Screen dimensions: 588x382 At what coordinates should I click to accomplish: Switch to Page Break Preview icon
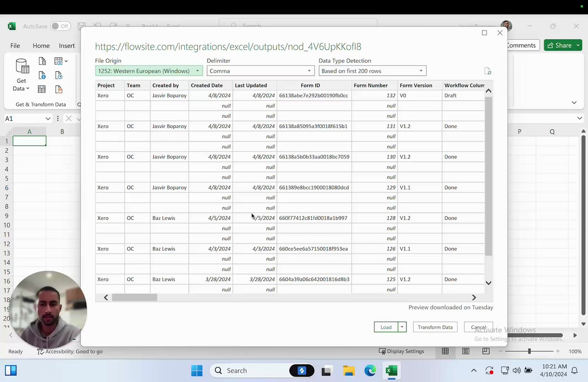(486, 351)
